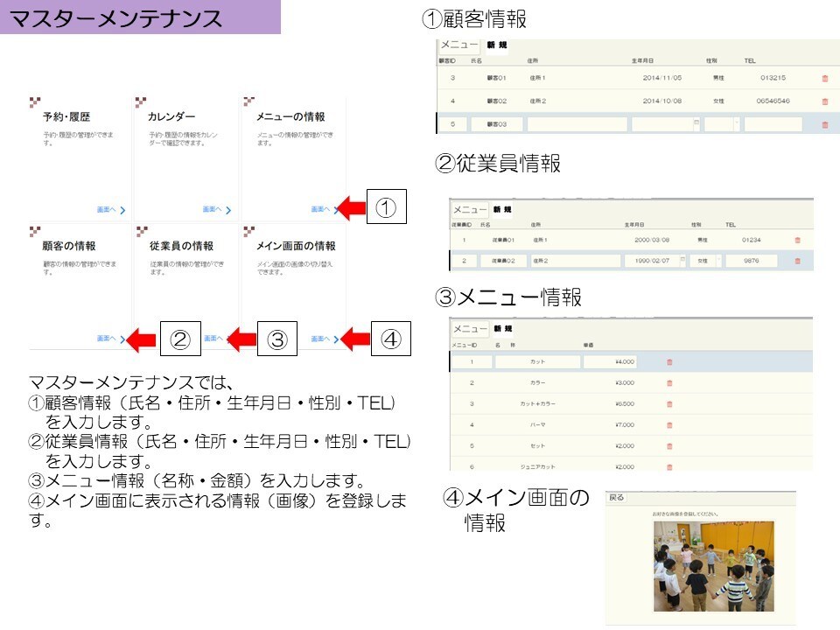
Task: Click birthdate field showing 1990/02/07
Action: click(x=655, y=261)
